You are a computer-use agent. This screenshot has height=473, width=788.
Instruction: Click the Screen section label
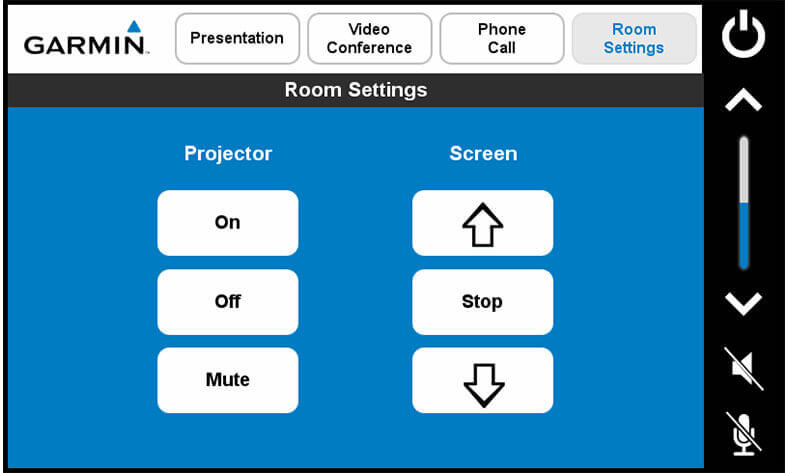coord(483,154)
